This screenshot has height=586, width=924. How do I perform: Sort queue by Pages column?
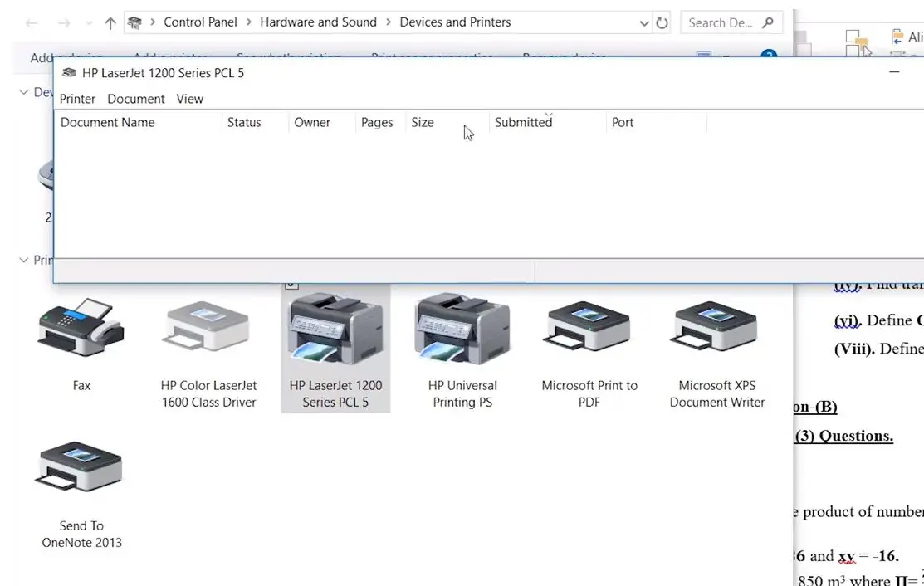pos(381,123)
